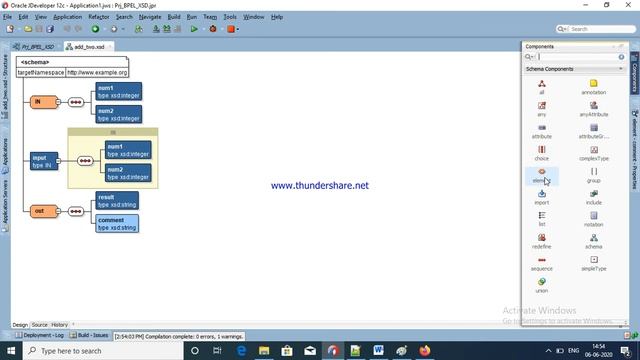640x360 pixels.
Task: Click the green Run play icon
Action: click(194, 29)
